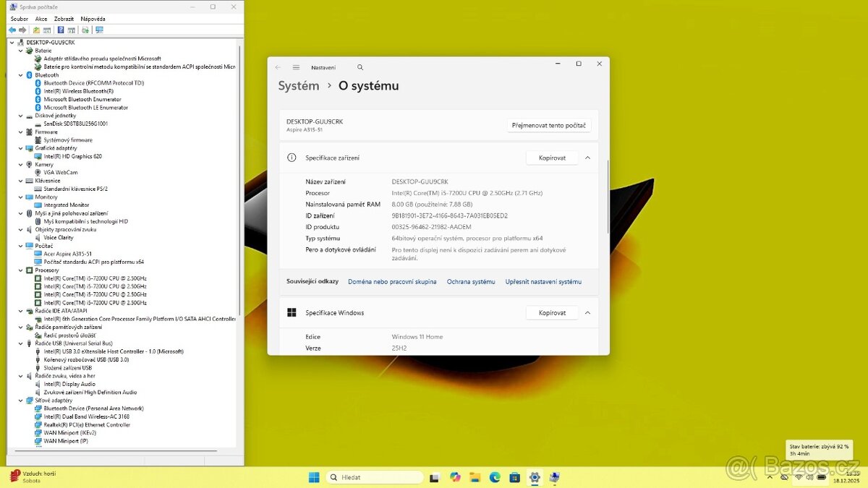Click the forward arrow in Device Manager toolbar

(22, 30)
